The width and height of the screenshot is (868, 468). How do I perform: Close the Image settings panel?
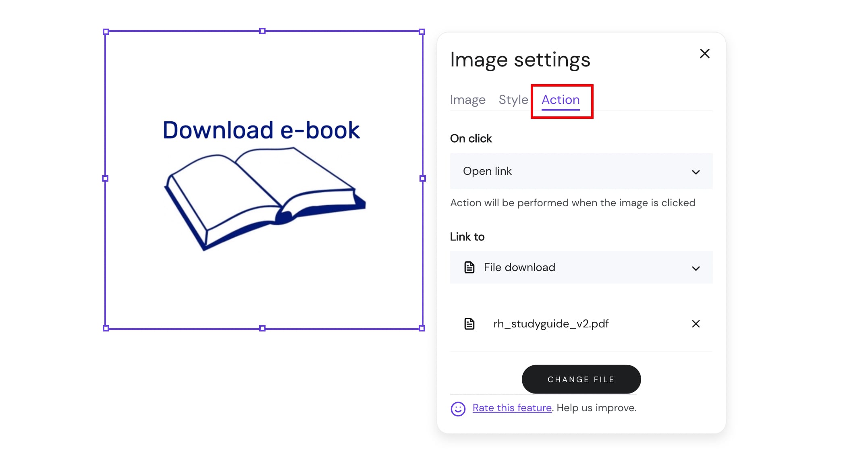[x=704, y=54]
